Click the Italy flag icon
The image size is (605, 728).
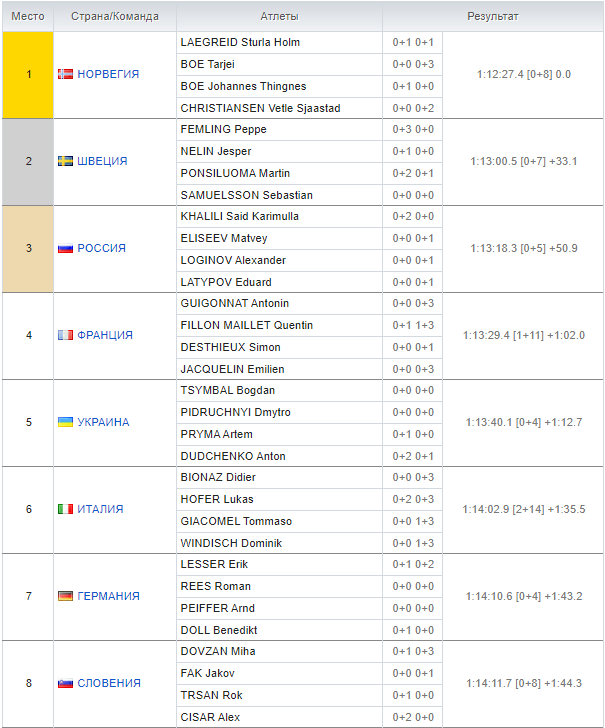(x=65, y=509)
